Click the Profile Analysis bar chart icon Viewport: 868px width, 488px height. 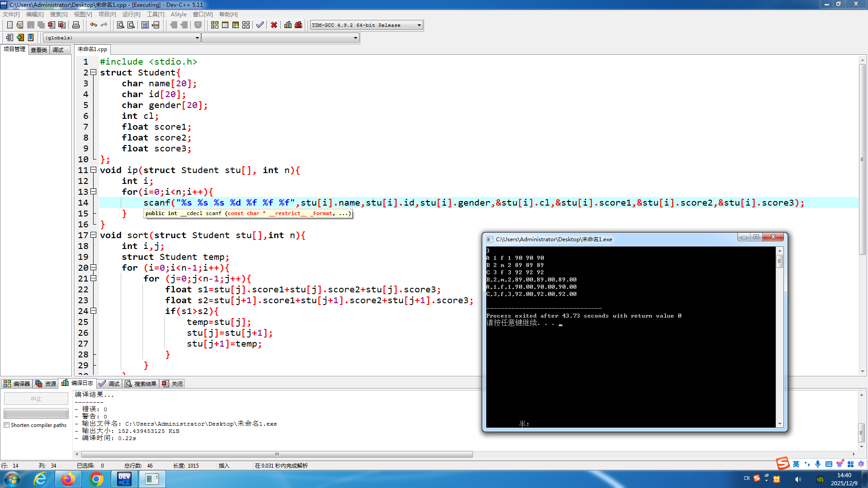point(288,25)
